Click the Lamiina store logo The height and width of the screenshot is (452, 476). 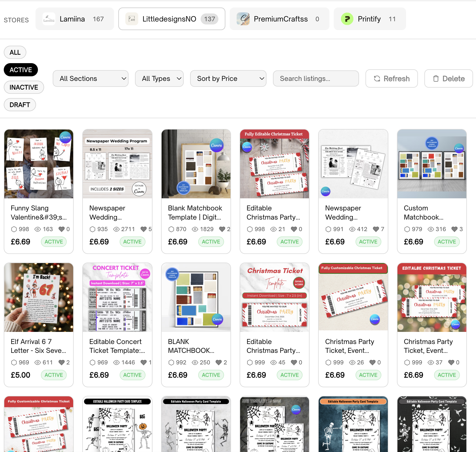(x=49, y=19)
